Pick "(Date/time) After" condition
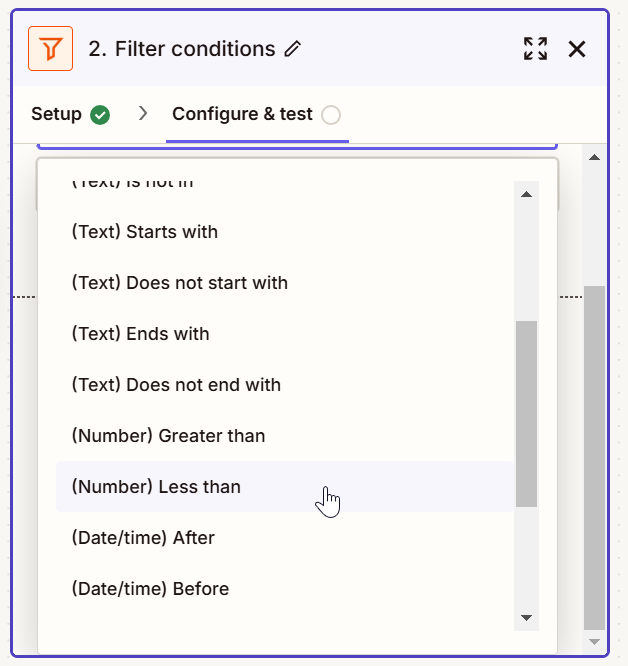 143,538
